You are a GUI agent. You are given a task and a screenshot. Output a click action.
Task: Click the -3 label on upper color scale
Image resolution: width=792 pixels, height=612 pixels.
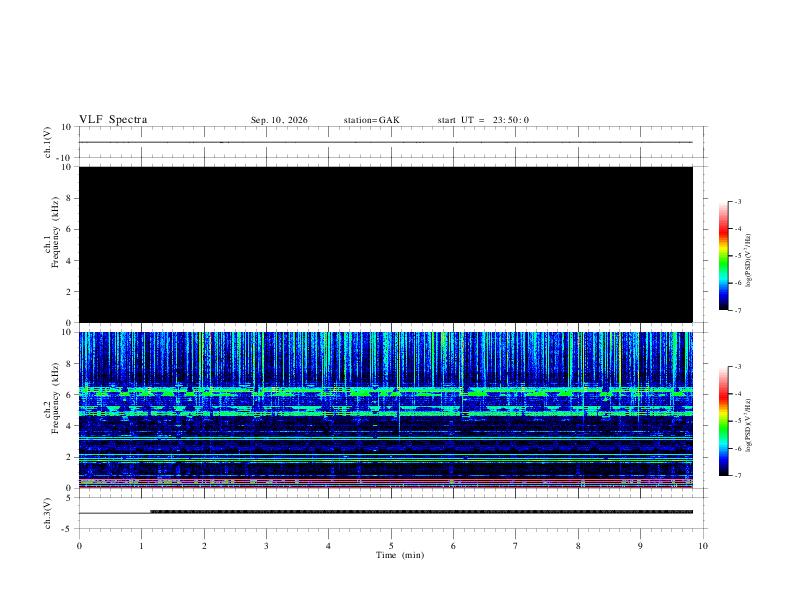737,201
